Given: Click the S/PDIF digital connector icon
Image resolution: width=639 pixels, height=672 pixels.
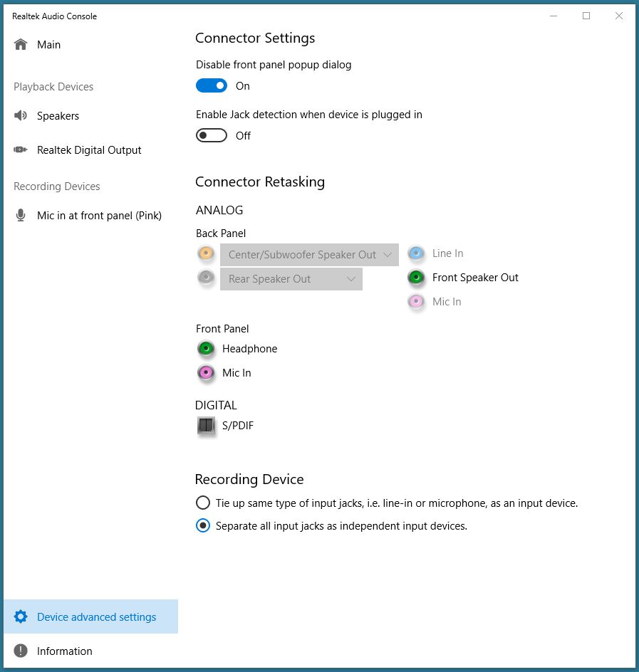Looking at the screenshot, I should tap(207, 426).
